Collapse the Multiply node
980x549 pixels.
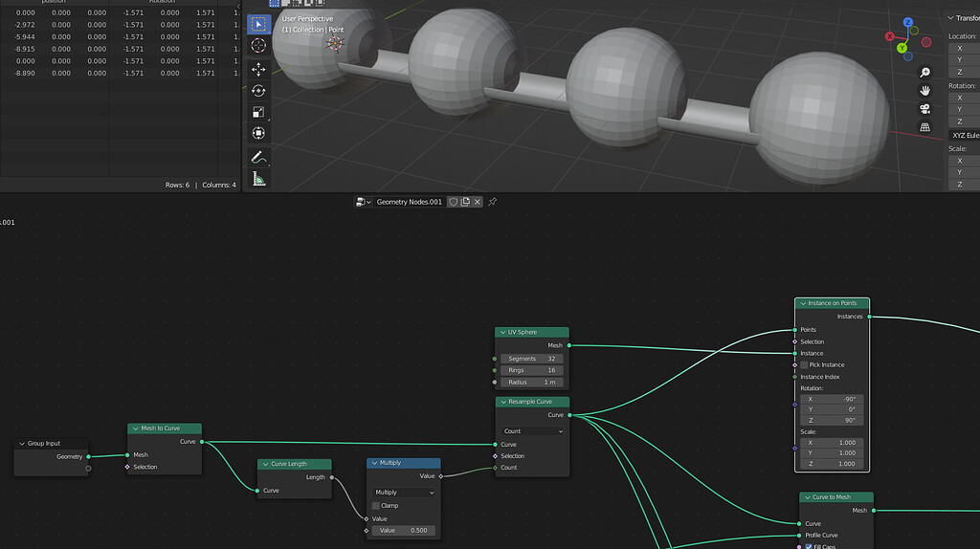pos(374,463)
